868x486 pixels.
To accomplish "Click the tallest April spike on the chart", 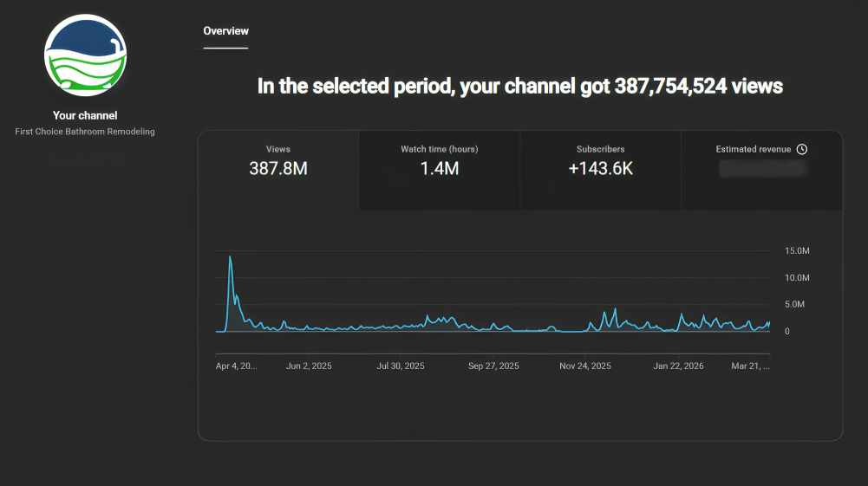I will pyautogui.click(x=230, y=257).
